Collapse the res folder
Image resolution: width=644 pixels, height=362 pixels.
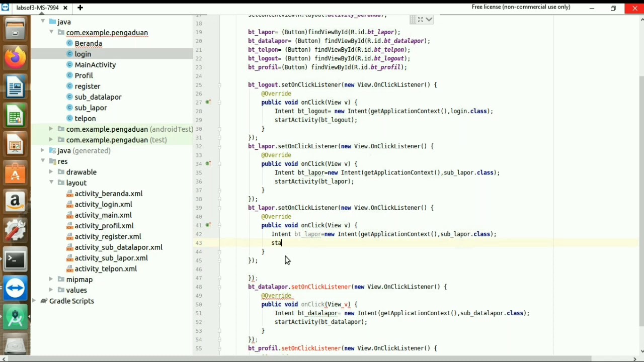pos(43,161)
